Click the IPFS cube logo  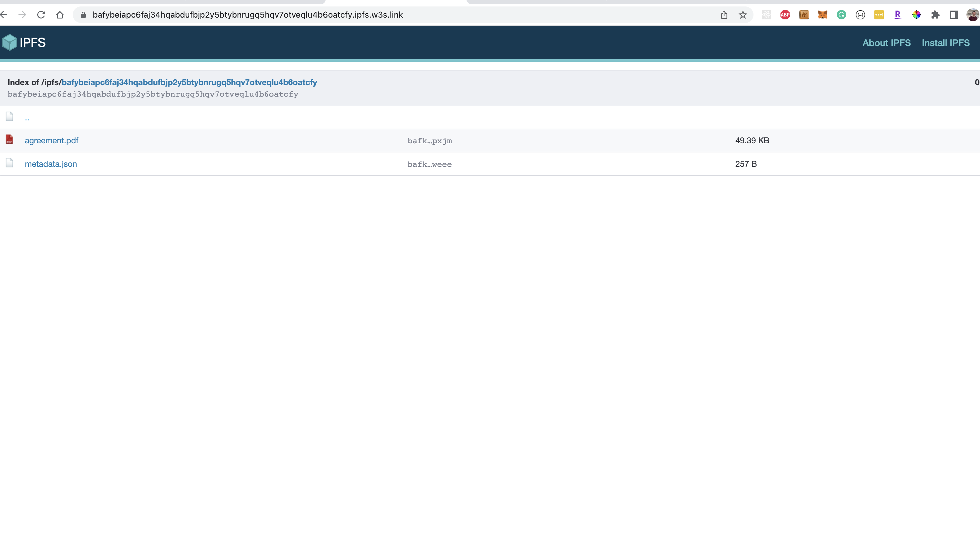point(10,42)
